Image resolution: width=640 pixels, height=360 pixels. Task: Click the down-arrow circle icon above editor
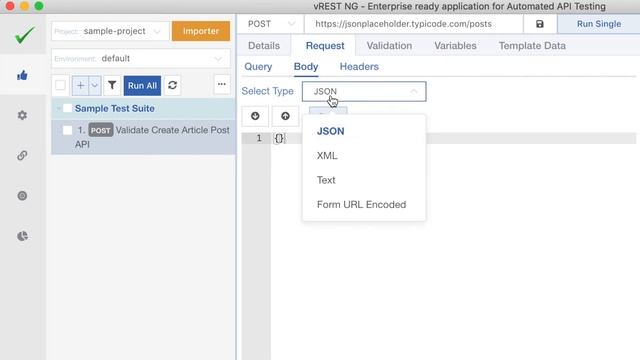pyautogui.click(x=255, y=116)
